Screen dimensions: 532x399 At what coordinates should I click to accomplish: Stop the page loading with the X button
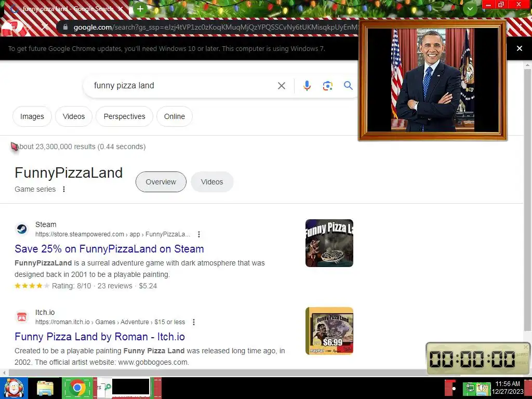(x=45, y=27)
